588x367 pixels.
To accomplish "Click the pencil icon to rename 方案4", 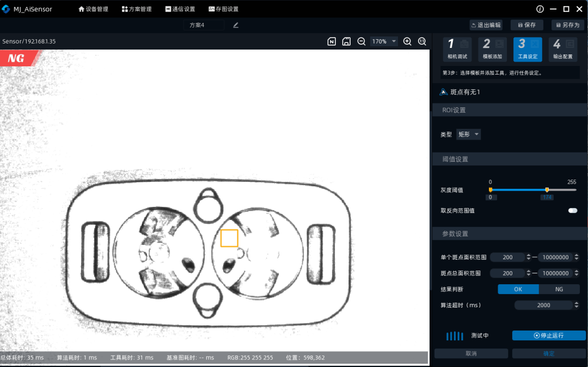I will [x=235, y=25].
